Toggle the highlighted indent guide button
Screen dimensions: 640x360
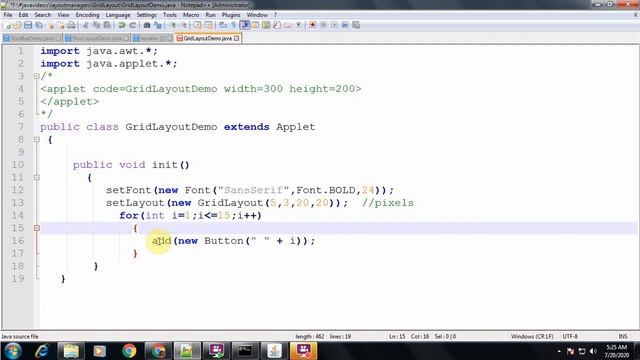245,25
